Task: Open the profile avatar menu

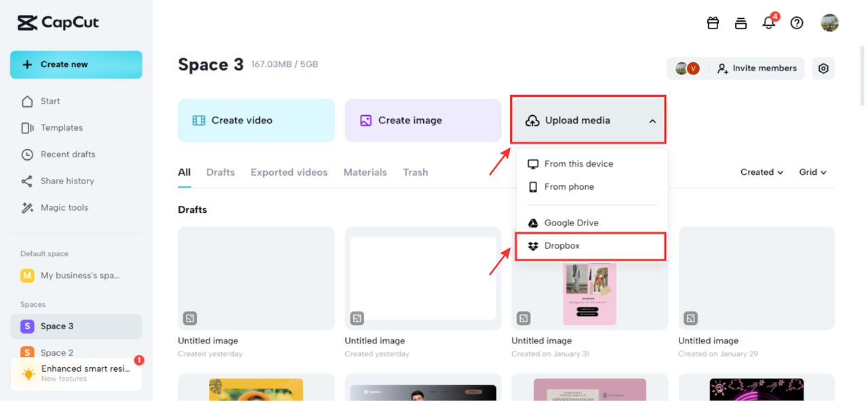Action: 829,23
